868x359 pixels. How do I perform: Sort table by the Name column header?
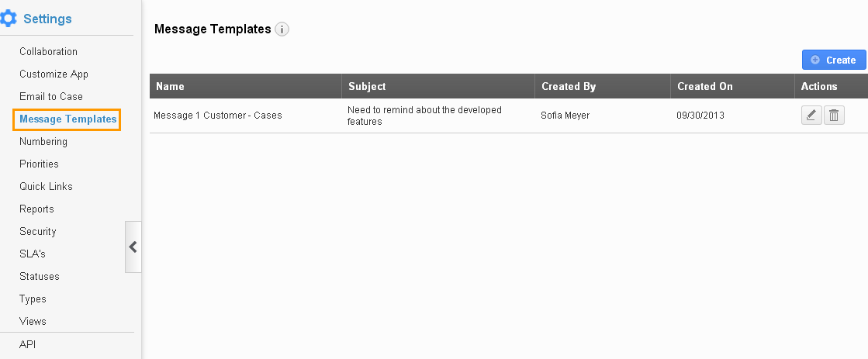pyautogui.click(x=170, y=86)
